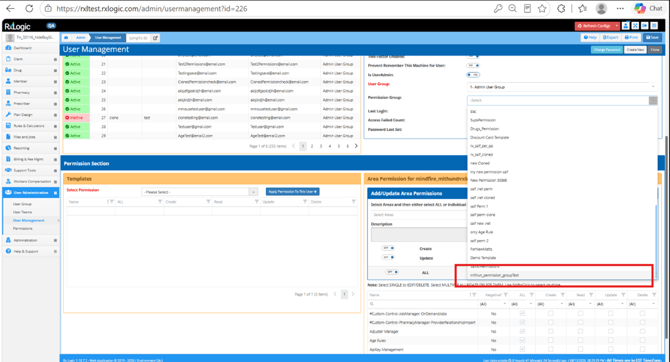670x362 pixels.
Task: Click the Export button
Action: click(x=611, y=38)
